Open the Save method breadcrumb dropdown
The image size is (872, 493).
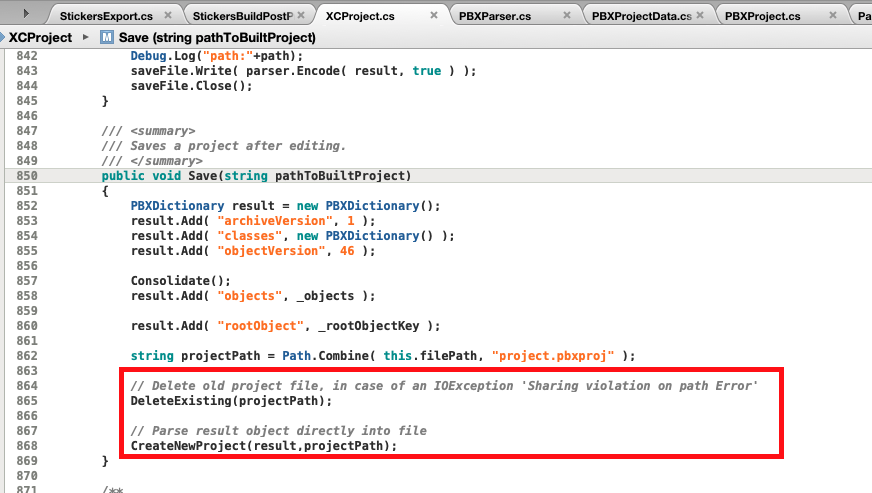[217, 37]
